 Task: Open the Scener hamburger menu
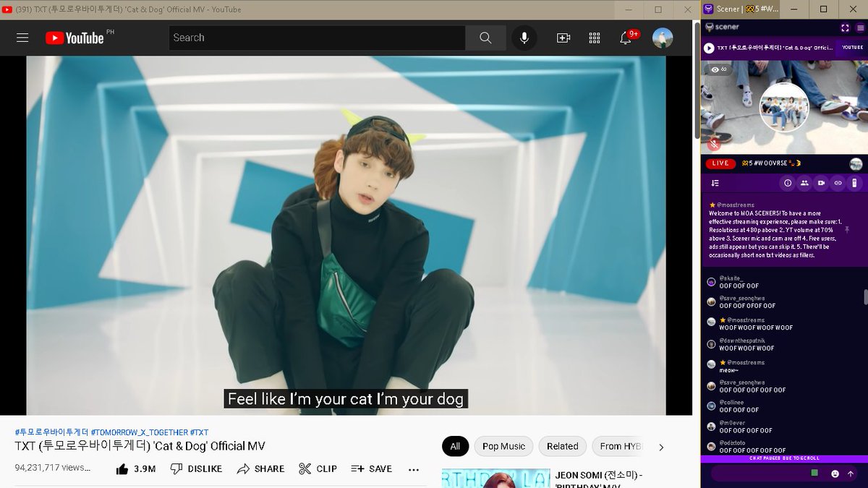pos(860,27)
